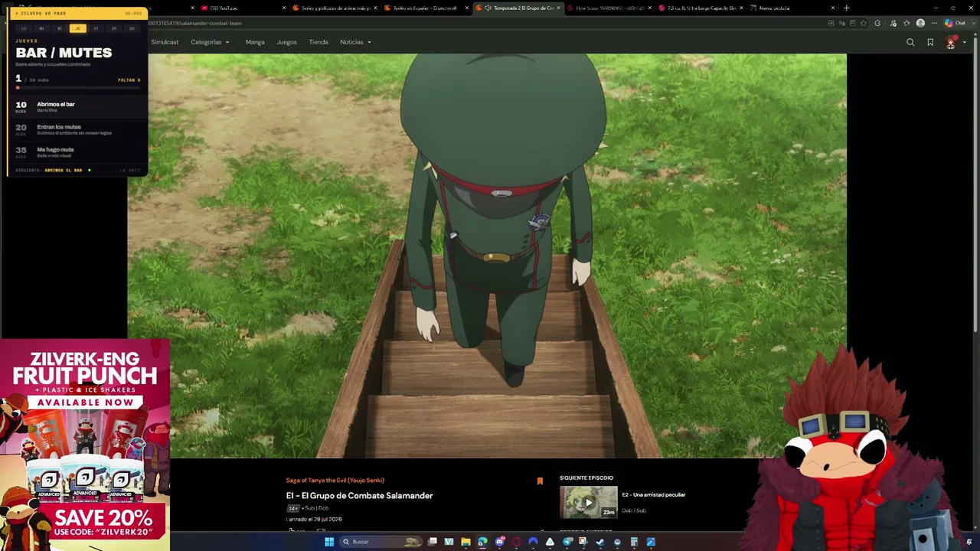Click the subs progress bar in the overlay
The width and height of the screenshot is (980, 551).
(x=78, y=88)
